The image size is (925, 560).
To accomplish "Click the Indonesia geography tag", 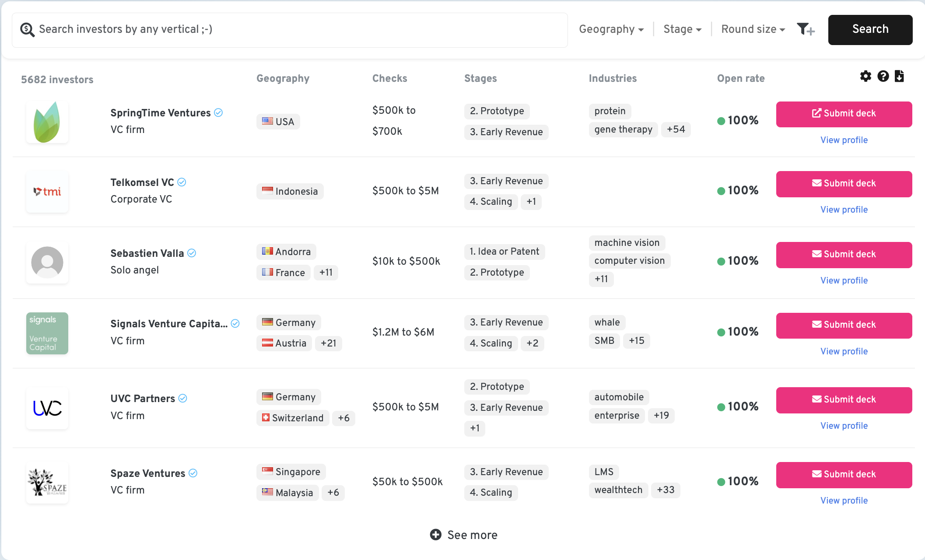I will pyautogui.click(x=290, y=192).
